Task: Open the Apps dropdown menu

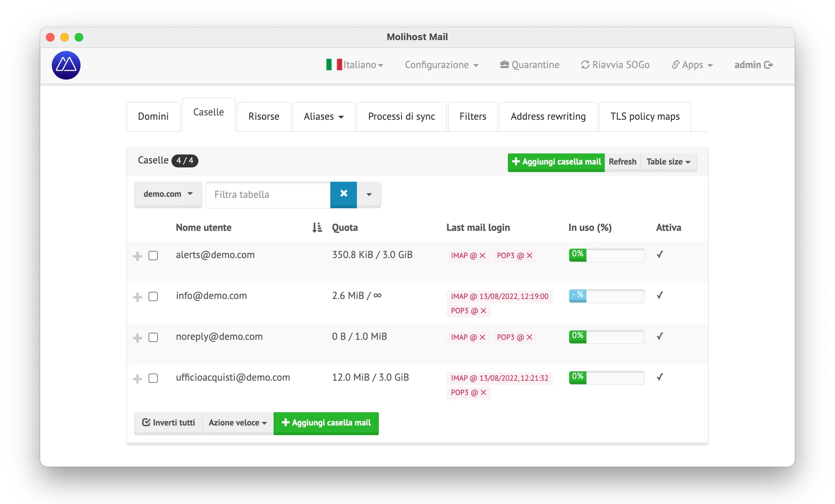Action: pos(692,65)
